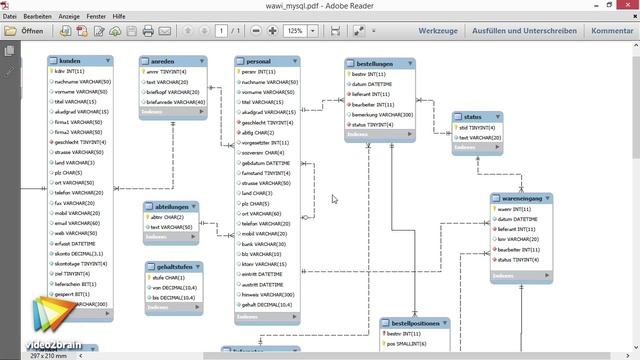Viewport: 640px width, 360px height.
Task: Click the horizontal scrollbar left arrow
Action: 81,356
